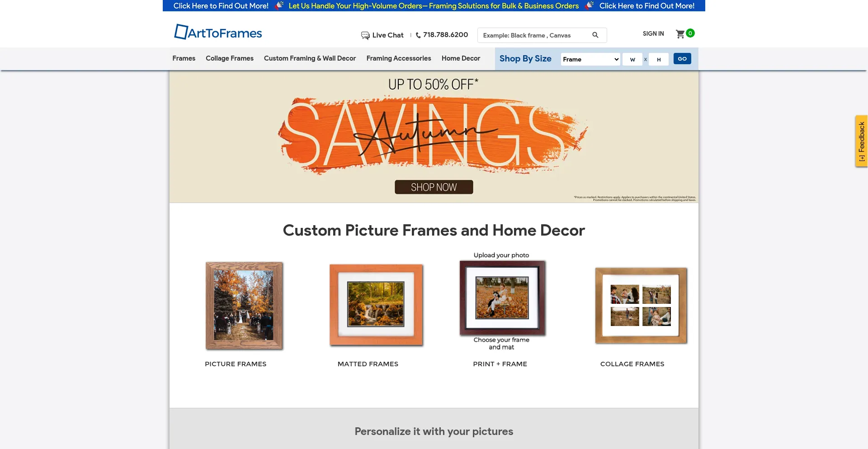Open the Home Decor menu
The width and height of the screenshot is (868, 449).
point(461,58)
